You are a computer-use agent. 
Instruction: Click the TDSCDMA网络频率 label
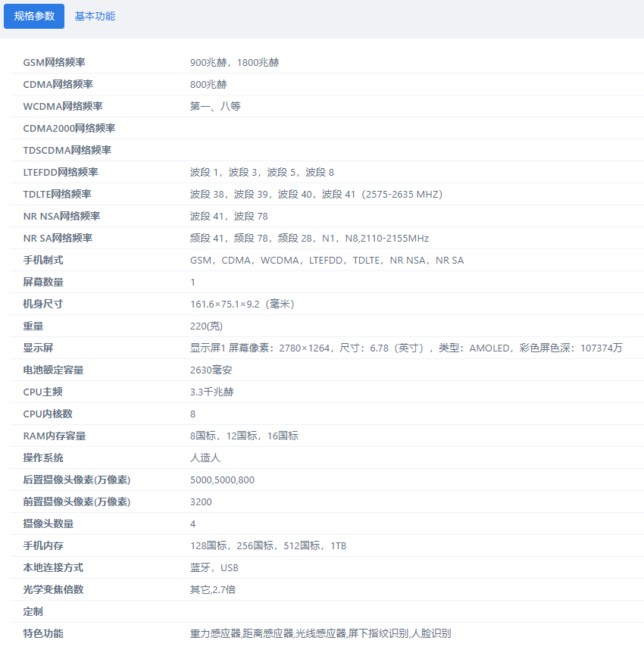pyautogui.click(x=67, y=150)
